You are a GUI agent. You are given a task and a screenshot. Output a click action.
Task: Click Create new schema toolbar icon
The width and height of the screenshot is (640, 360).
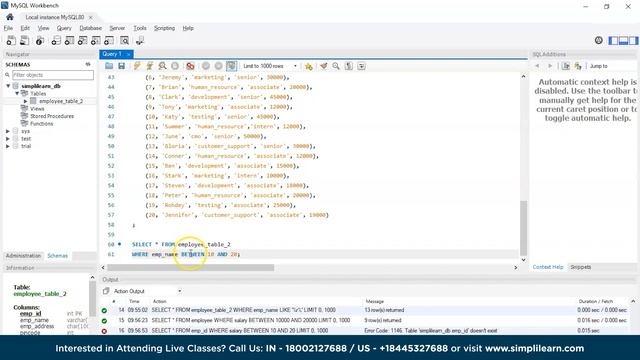(56, 40)
